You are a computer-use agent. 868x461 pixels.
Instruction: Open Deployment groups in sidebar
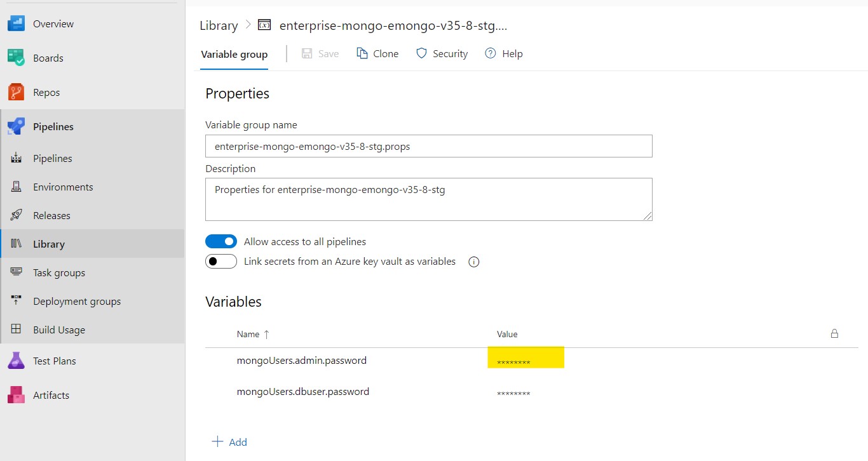[77, 301]
